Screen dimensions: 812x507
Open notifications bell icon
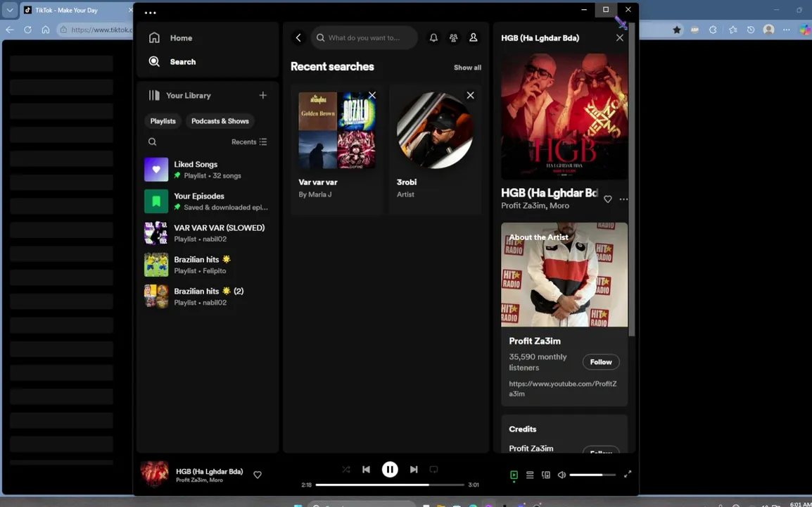point(433,38)
